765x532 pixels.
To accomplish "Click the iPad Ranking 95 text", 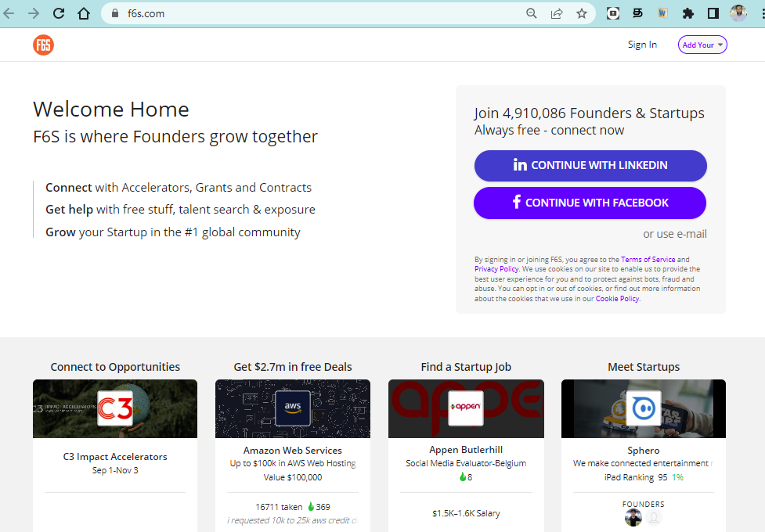I will 636,477.
